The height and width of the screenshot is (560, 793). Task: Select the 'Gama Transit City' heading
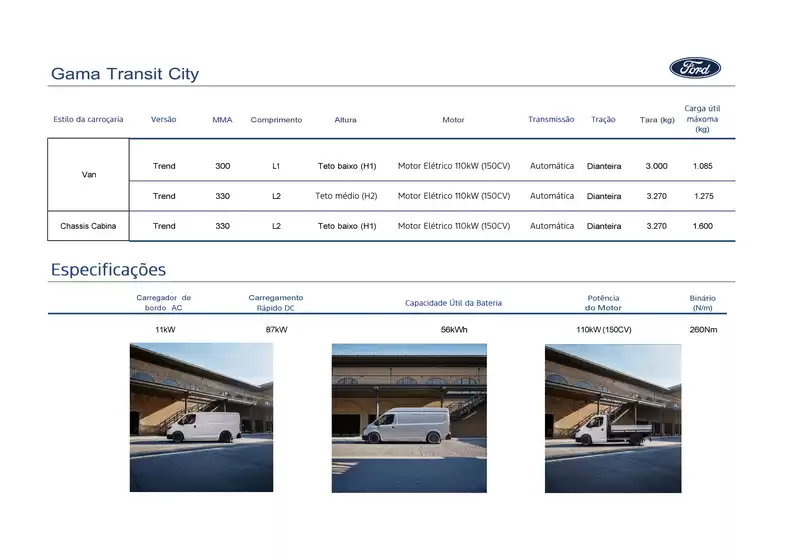125,74
